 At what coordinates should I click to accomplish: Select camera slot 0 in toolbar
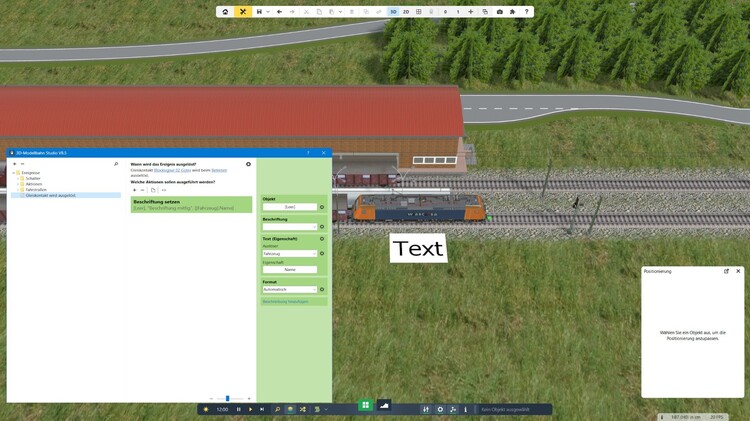click(445, 11)
